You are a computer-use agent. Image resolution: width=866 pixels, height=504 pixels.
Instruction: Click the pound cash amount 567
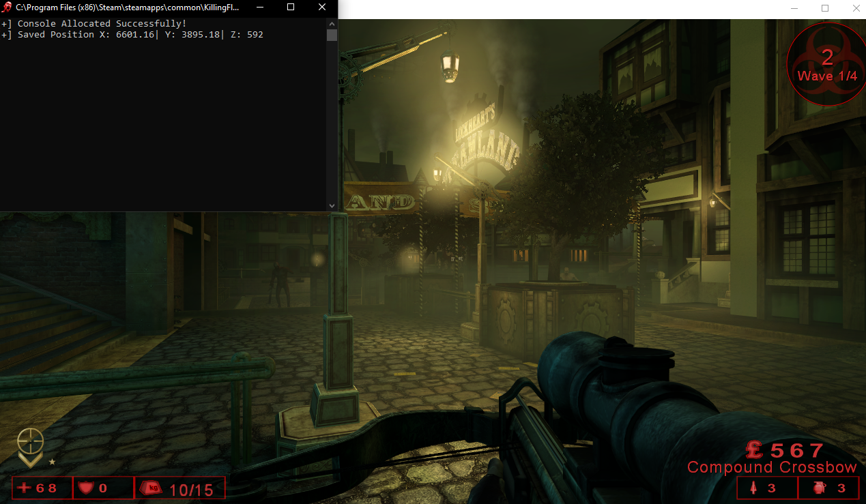tap(785, 450)
